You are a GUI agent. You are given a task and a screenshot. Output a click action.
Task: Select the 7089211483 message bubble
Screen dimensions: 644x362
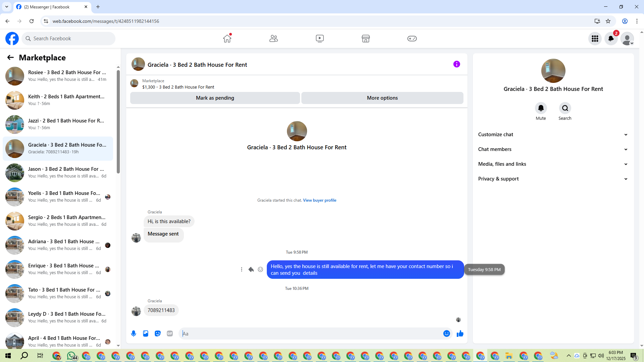point(161,310)
